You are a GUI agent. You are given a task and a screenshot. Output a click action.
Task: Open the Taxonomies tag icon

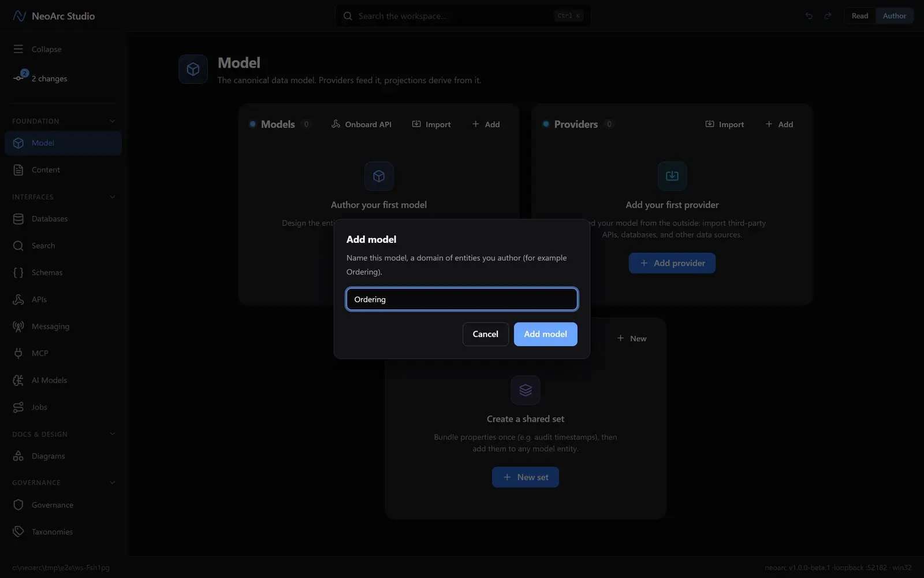coord(18,532)
